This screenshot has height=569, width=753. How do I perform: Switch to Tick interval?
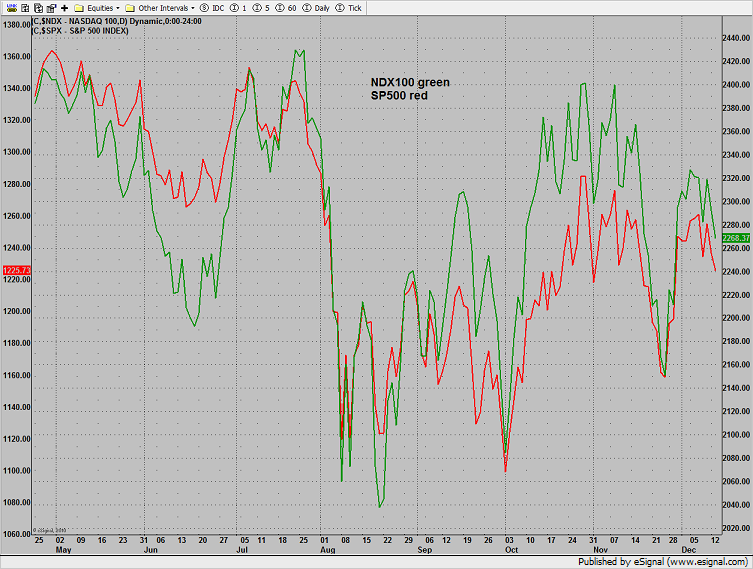click(x=349, y=8)
